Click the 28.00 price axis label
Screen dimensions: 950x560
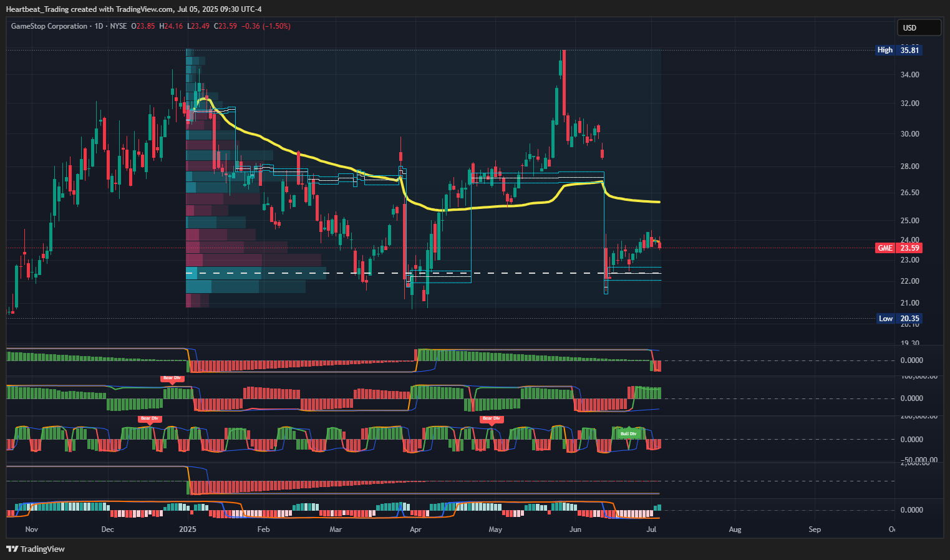[x=910, y=167]
